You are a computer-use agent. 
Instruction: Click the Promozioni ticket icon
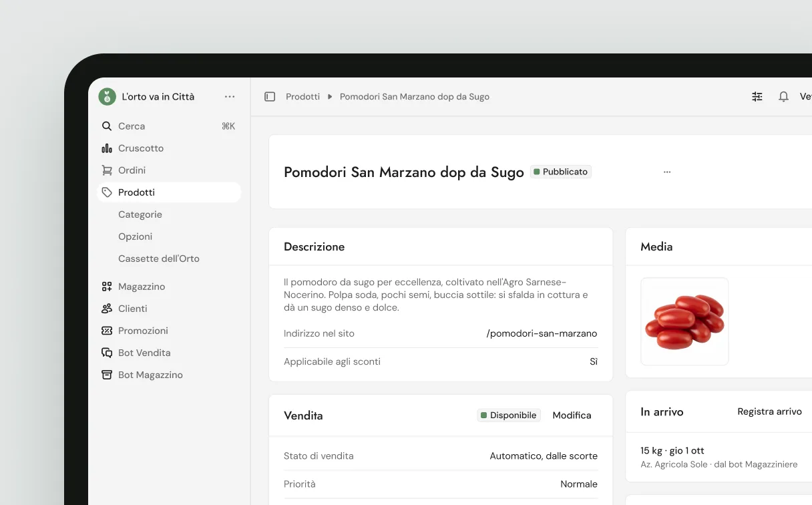point(107,331)
